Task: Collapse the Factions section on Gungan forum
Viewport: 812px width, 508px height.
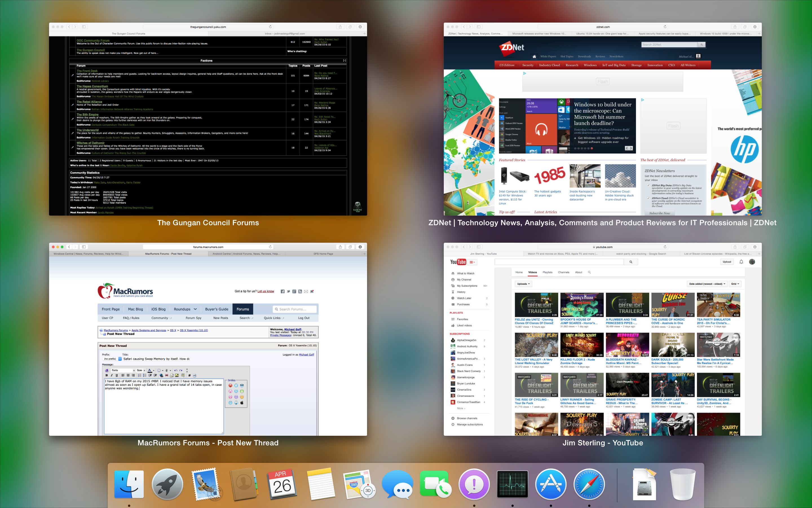Action: pos(344,60)
